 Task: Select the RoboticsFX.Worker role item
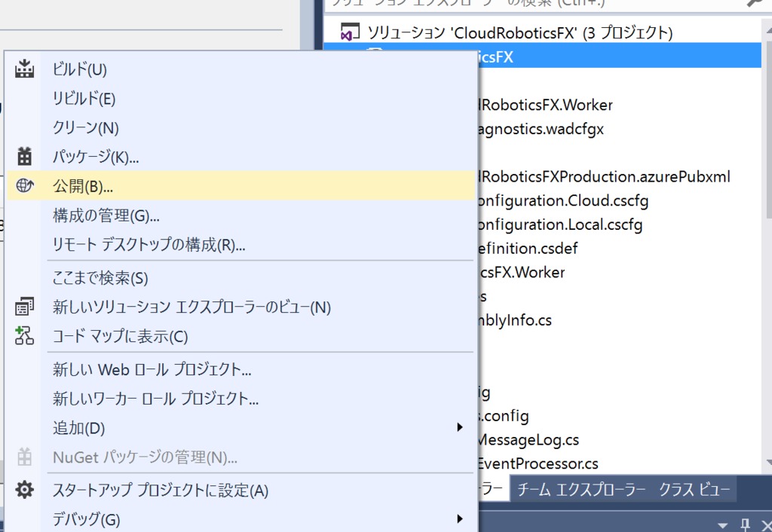click(x=546, y=105)
